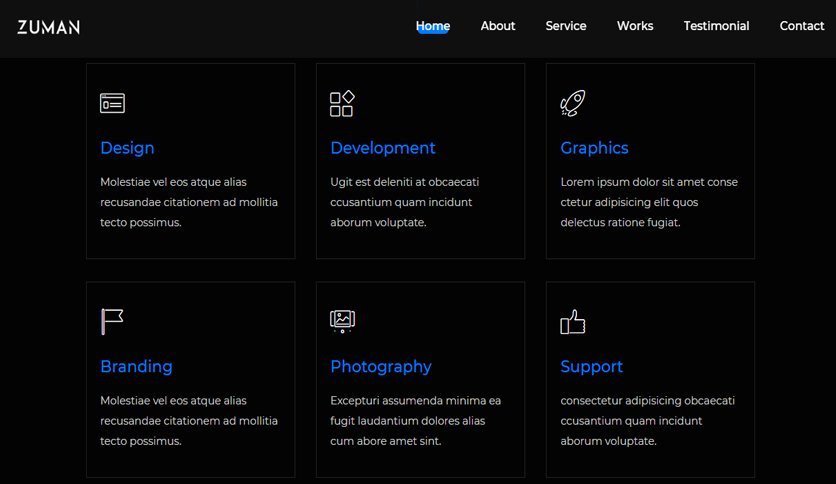Click the Design heading
Viewport: 836px width, 484px height.
click(127, 148)
